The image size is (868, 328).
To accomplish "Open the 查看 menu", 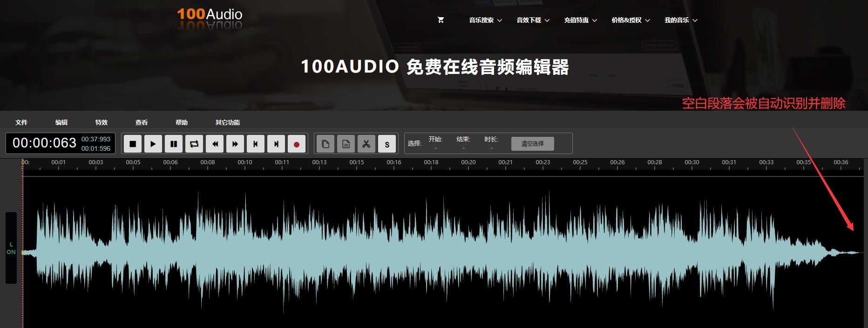I will tap(142, 122).
